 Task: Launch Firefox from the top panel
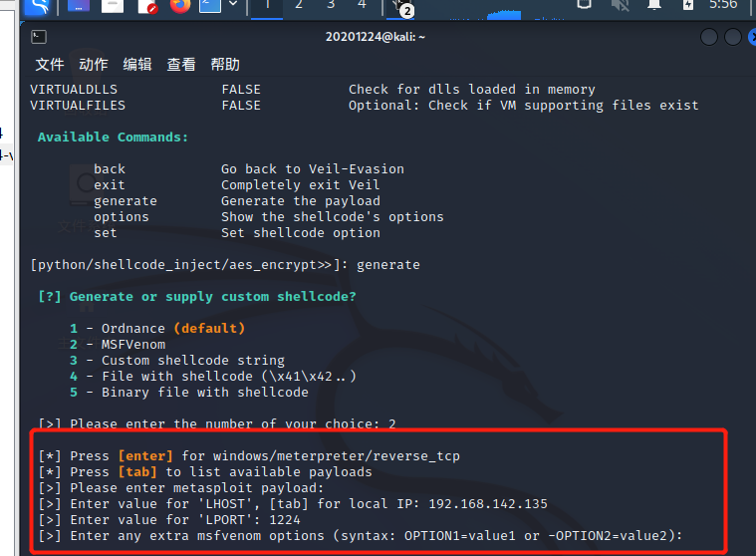pos(180,6)
